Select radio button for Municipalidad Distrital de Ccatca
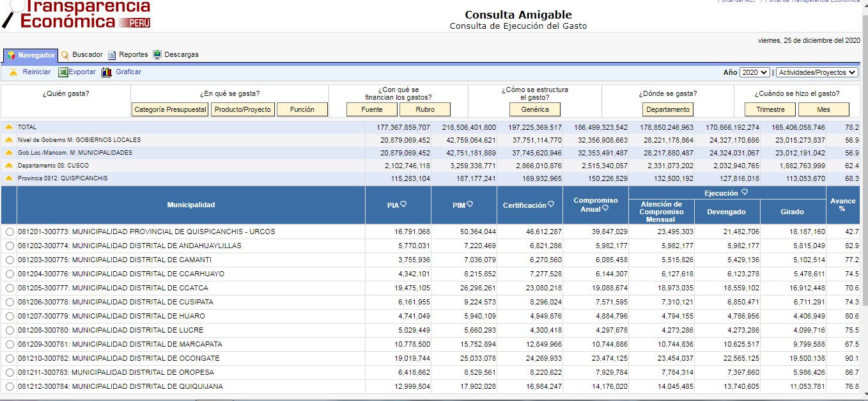Image resolution: width=868 pixels, height=401 pixels. tap(10, 288)
